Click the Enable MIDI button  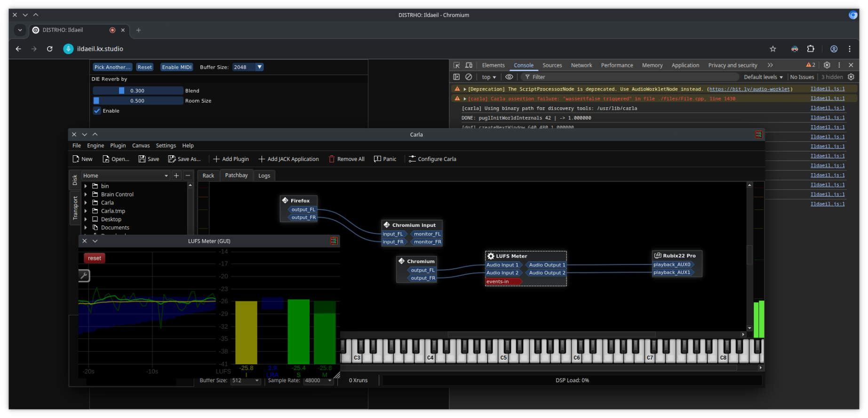click(176, 67)
